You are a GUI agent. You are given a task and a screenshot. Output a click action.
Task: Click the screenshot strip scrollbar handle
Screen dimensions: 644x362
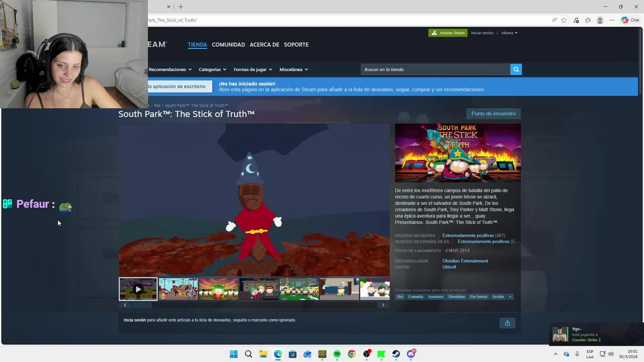[141, 305]
